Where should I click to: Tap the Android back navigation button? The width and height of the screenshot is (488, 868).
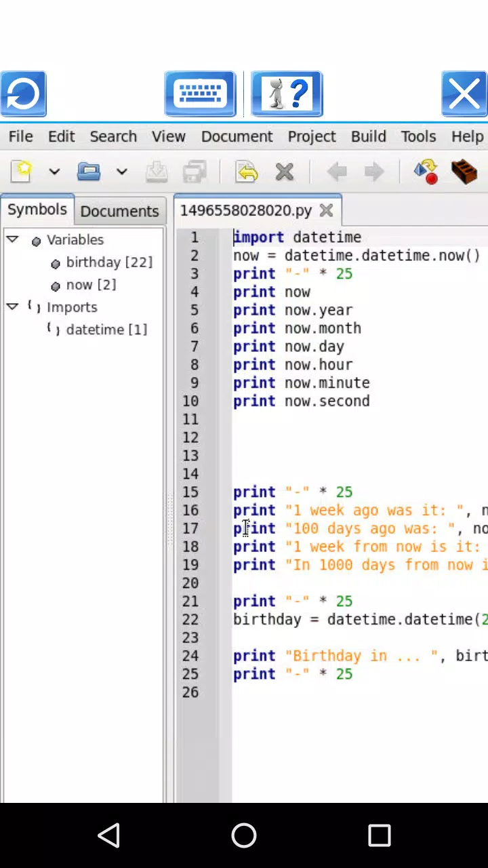(108, 835)
